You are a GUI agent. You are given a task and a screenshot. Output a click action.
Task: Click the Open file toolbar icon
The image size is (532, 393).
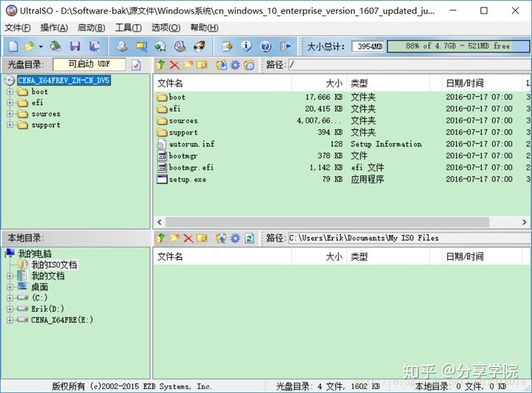coord(30,46)
